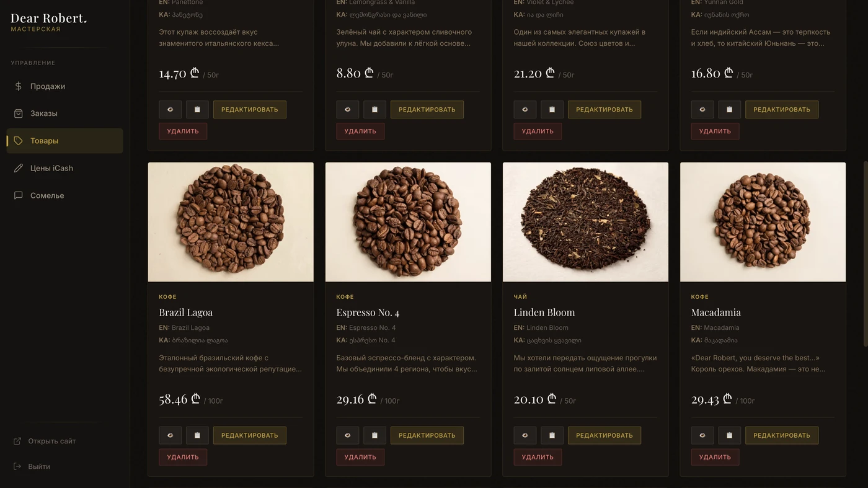This screenshot has height=488, width=868.
Task: Toggle visibility eye on Espresso No. 4 card
Action: [x=348, y=435]
